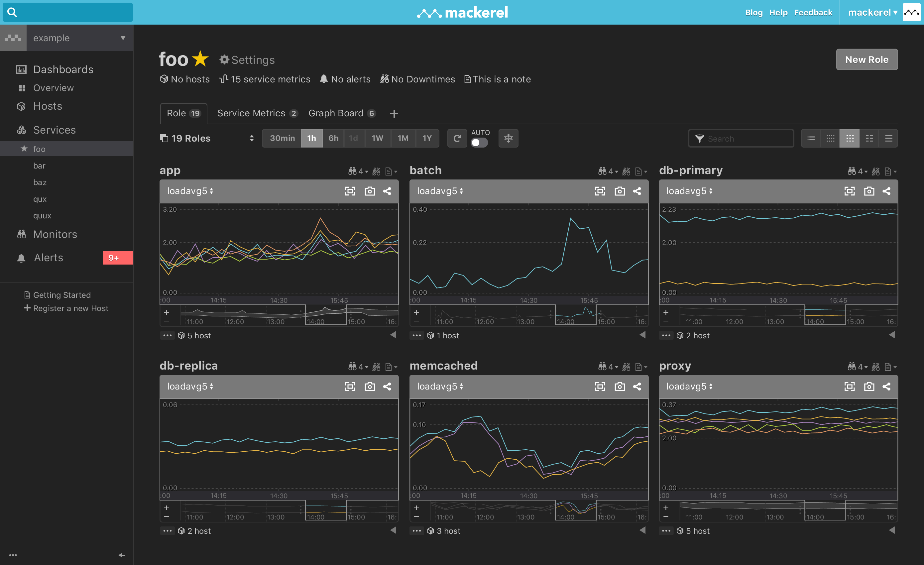Enlarge the app graph fullscreen icon

350,191
